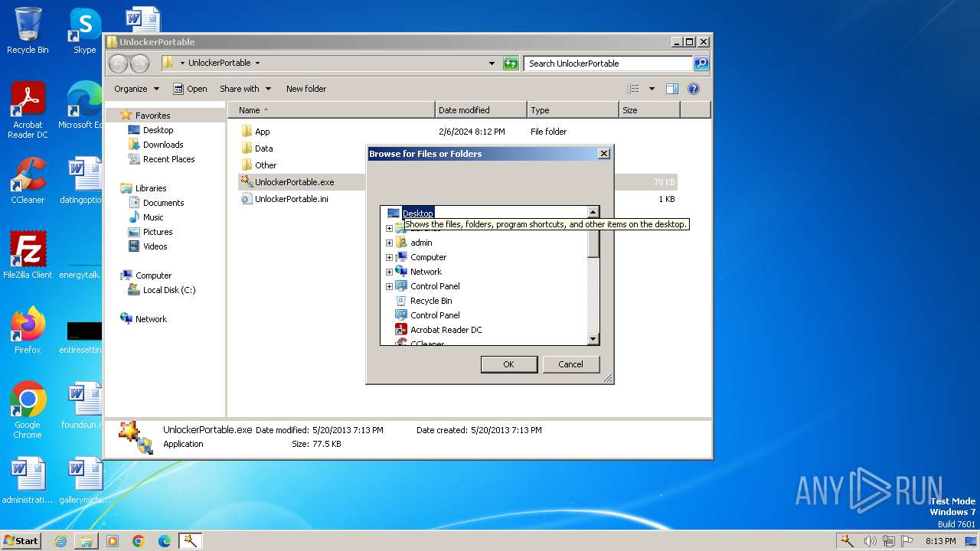The image size is (980, 551).
Task: Open Desktop in Explorer navigation pane
Action: coord(158,130)
